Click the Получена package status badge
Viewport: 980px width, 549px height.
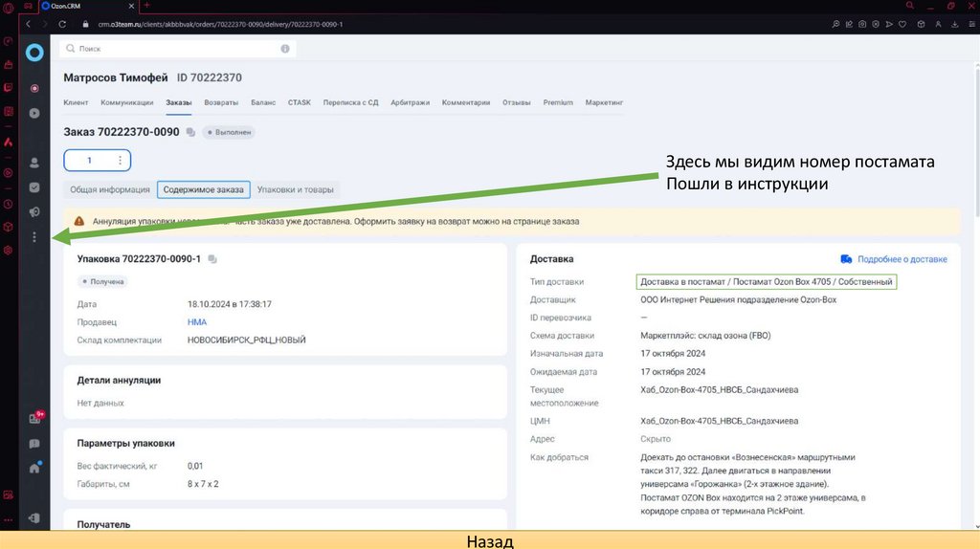coord(103,282)
